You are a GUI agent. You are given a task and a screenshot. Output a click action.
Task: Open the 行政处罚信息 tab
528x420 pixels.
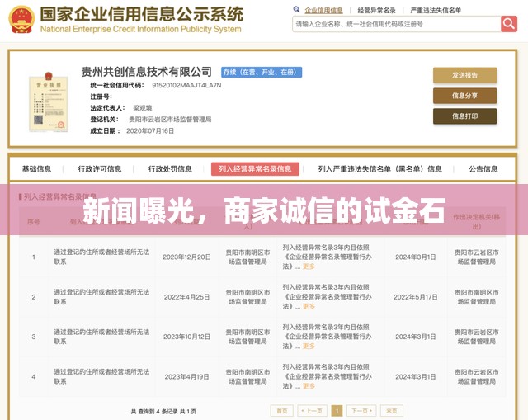(170, 168)
